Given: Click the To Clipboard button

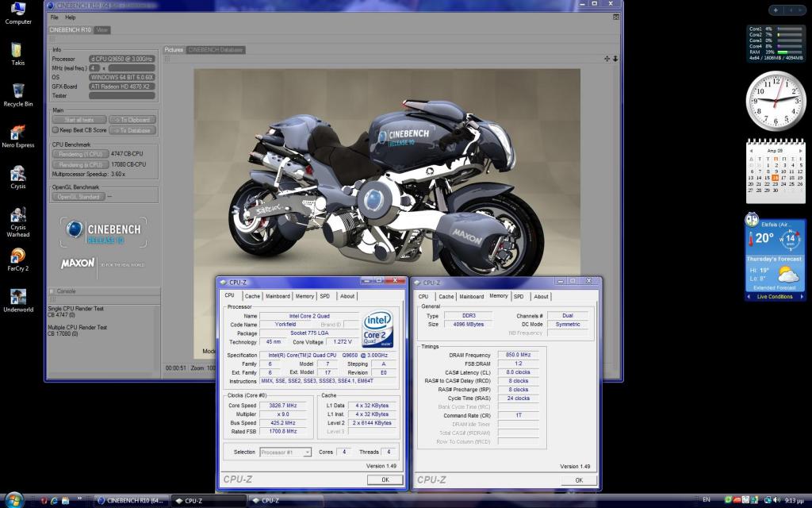Looking at the screenshot, I should pos(132,120).
